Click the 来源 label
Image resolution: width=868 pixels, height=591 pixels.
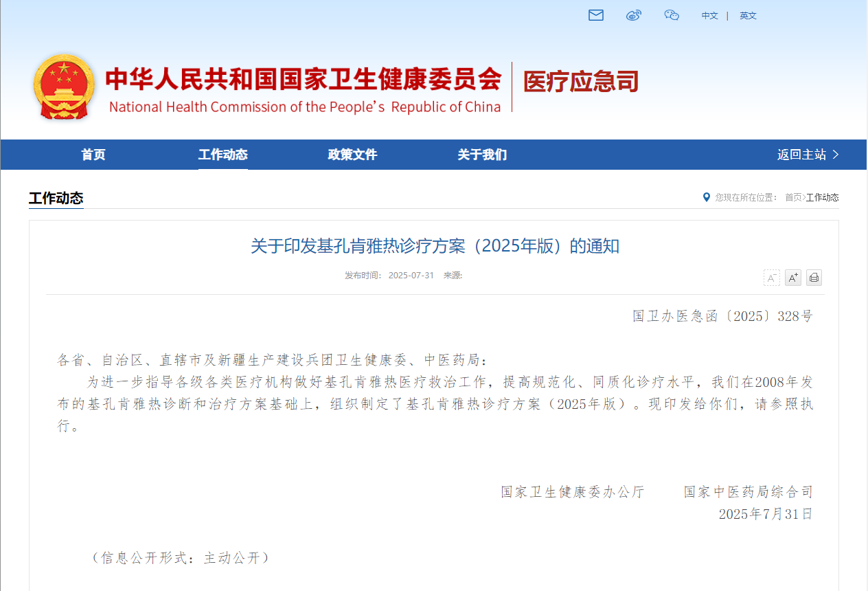[x=453, y=276]
